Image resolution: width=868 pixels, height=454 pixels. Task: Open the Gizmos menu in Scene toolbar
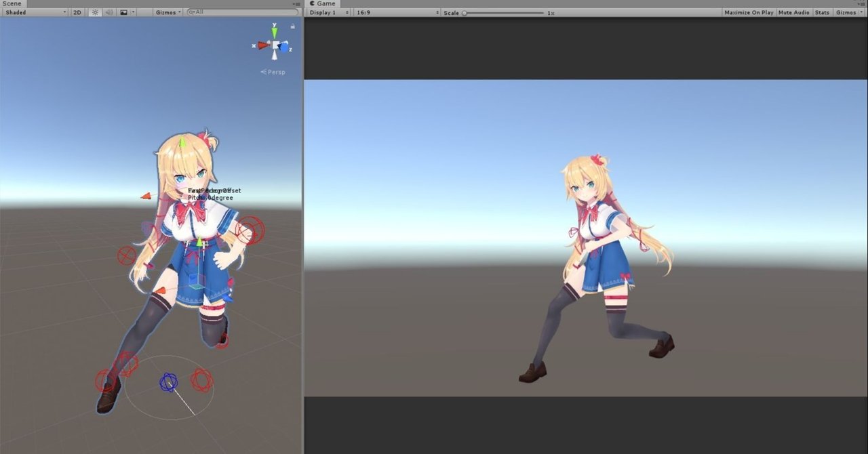point(165,12)
